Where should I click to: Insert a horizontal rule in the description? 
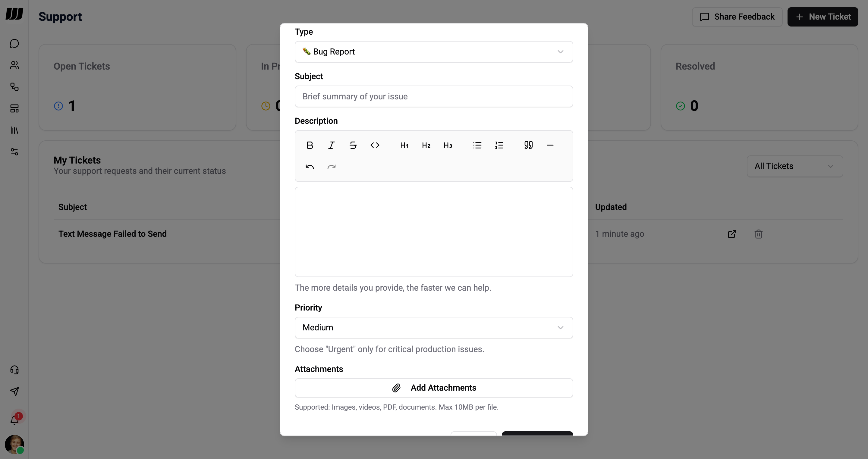click(550, 145)
